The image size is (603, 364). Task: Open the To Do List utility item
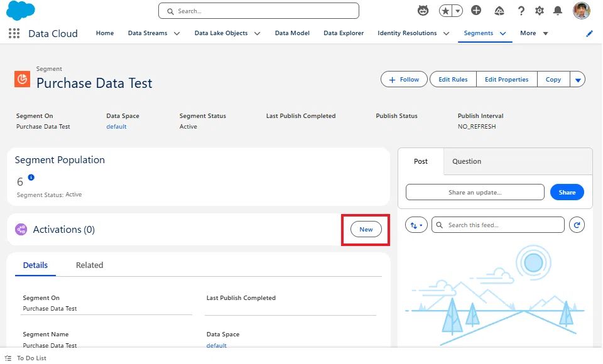25,358
